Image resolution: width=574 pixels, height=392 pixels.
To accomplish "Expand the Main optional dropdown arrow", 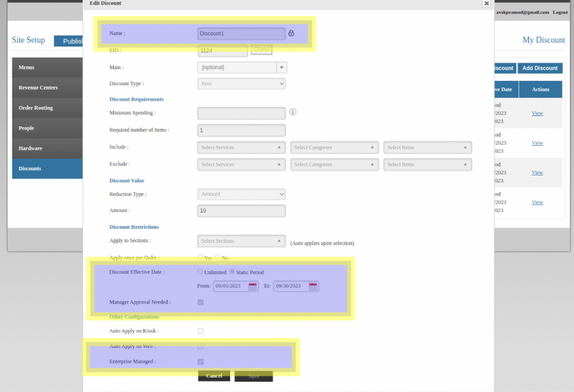I will click(x=281, y=67).
